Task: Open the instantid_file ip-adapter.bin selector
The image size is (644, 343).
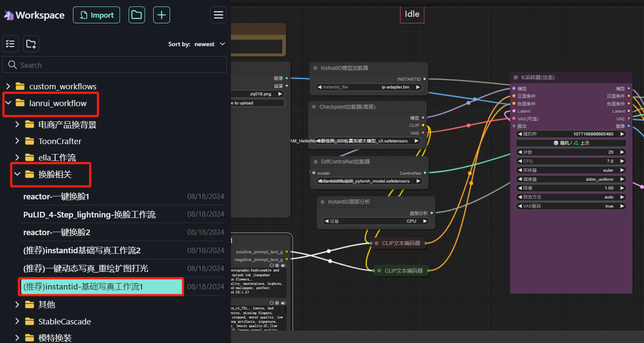Action: coord(368,87)
